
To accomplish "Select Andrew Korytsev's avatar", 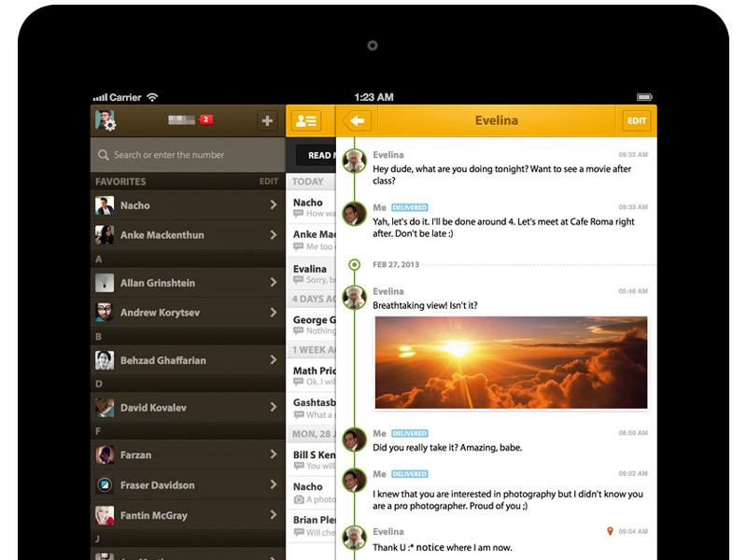I will point(105,313).
